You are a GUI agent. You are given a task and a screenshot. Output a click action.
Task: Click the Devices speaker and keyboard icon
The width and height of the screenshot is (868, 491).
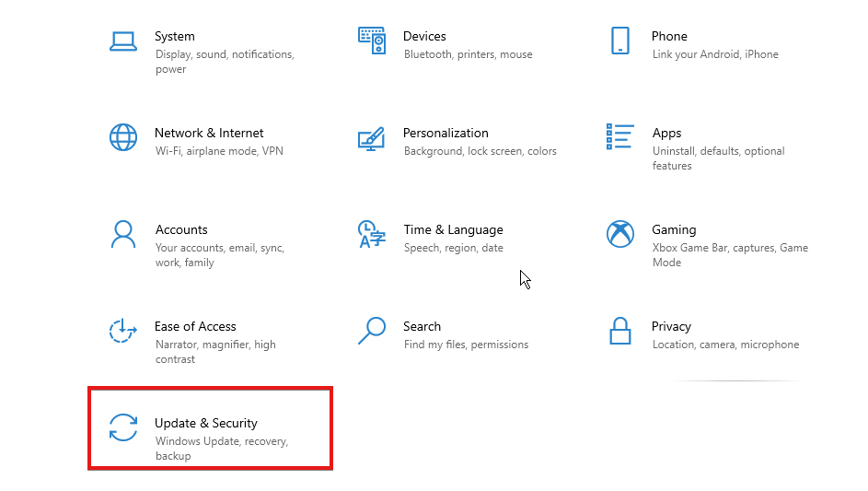pyautogui.click(x=372, y=41)
